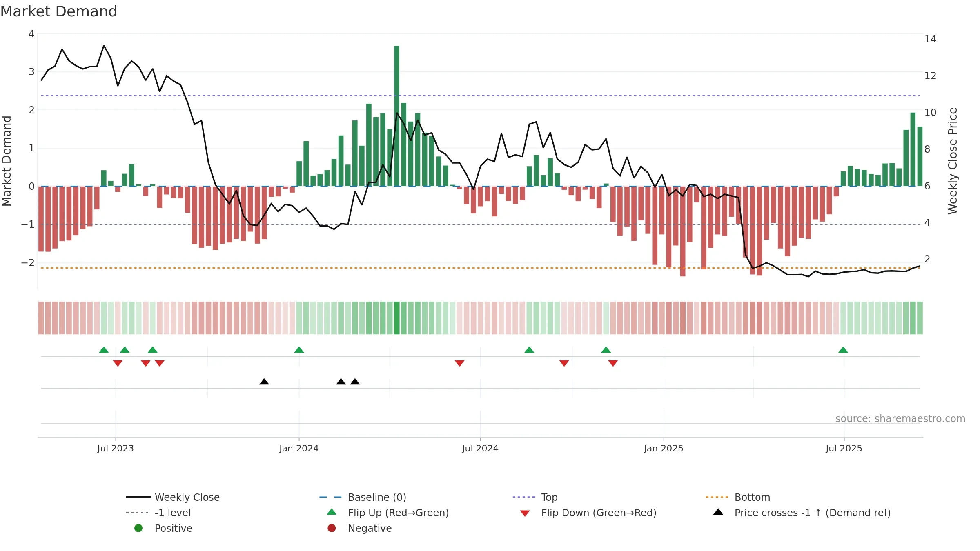Click the earliest black Price crosses -1 marker

click(264, 382)
